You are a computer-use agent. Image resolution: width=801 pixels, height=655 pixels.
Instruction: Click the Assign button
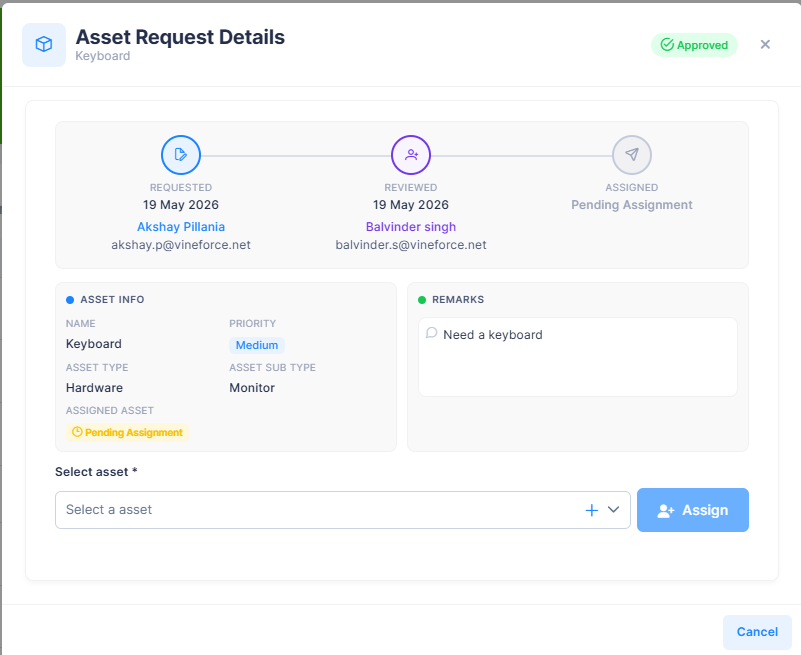693,510
